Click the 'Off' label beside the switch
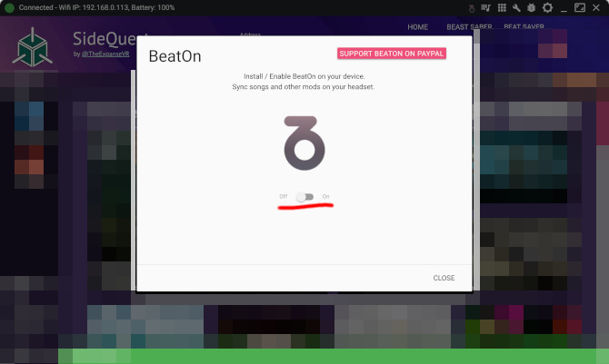Screen dimensions: 609x364 click(283, 196)
